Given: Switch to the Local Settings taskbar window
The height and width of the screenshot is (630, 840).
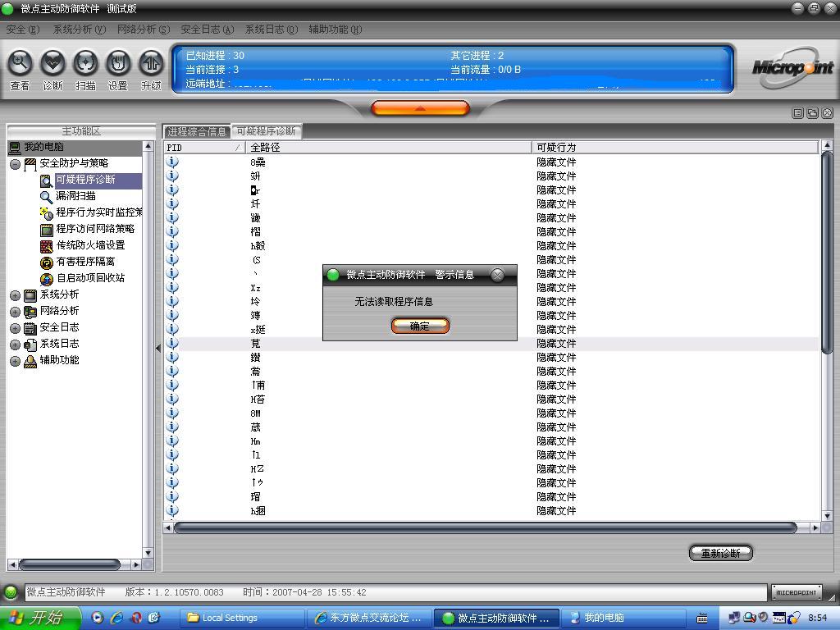Looking at the screenshot, I should pyautogui.click(x=242, y=619).
